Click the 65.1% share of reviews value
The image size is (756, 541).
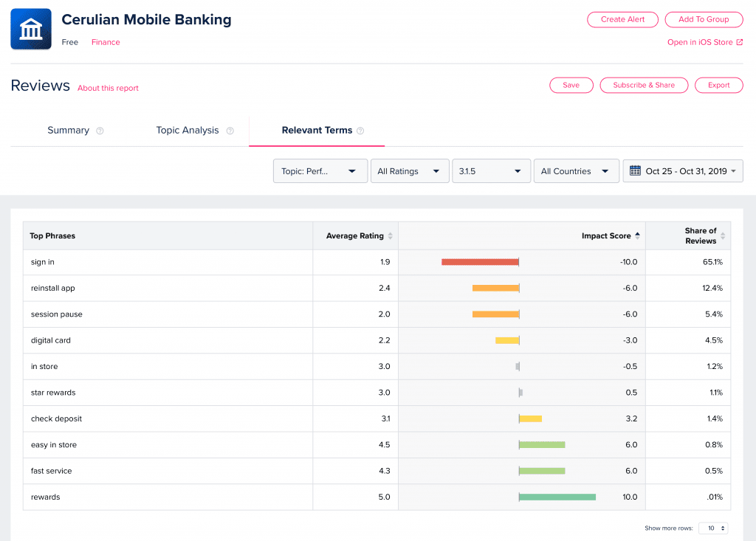point(712,262)
